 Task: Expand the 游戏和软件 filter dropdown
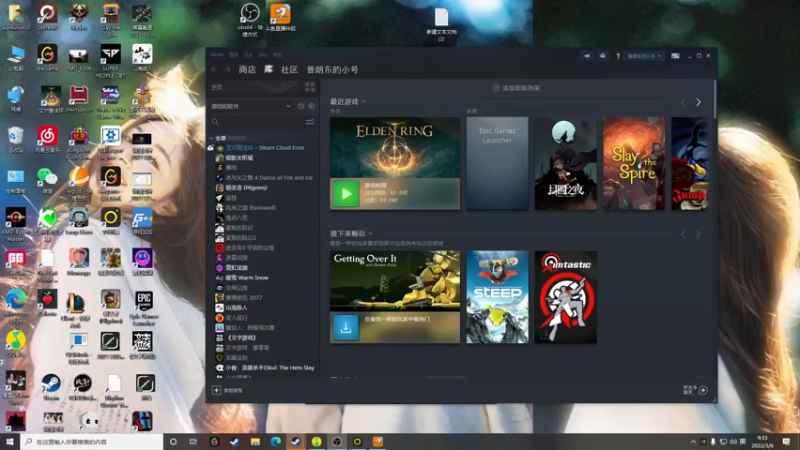tap(251, 106)
